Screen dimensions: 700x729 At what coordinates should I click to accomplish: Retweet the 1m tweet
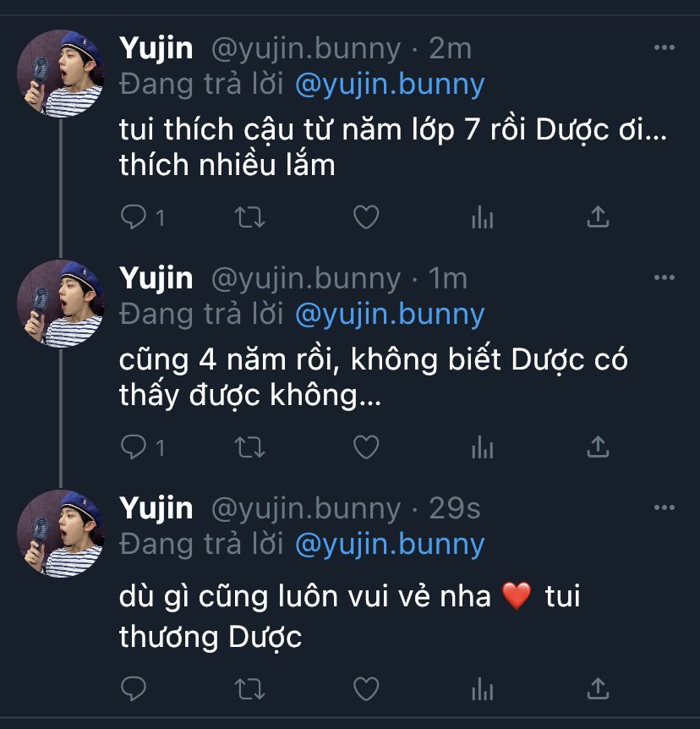click(249, 447)
